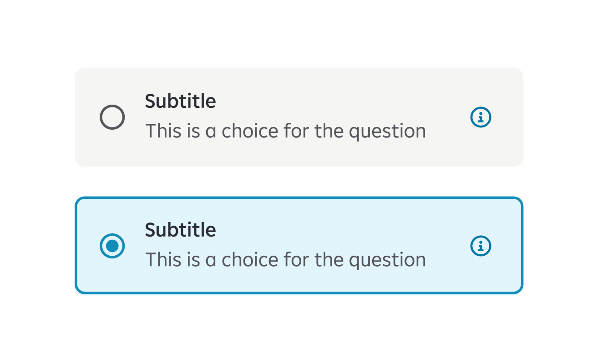This screenshot has height=364, width=597.
Task: Click the circled 'i' icon in the gray card
Action: point(481,117)
